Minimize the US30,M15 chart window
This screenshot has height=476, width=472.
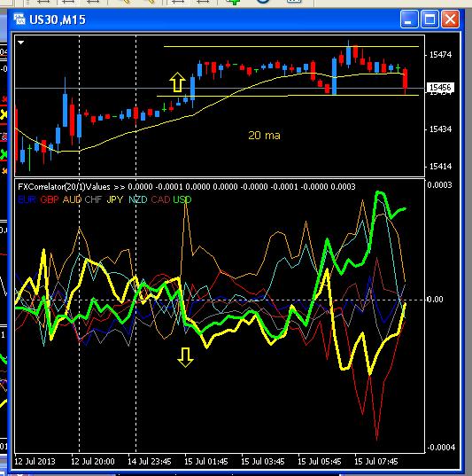[409, 20]
